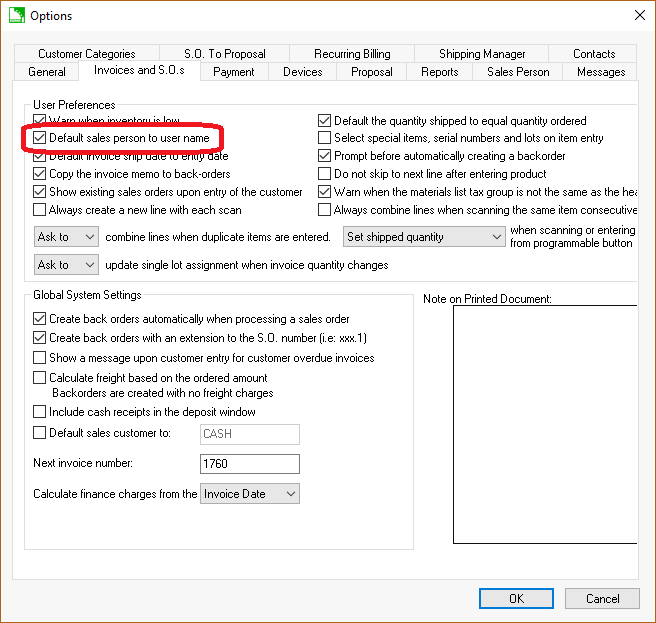656x623 pixels.
Task: Enable Always create a new line with each scan
Action: coord(40,210)
